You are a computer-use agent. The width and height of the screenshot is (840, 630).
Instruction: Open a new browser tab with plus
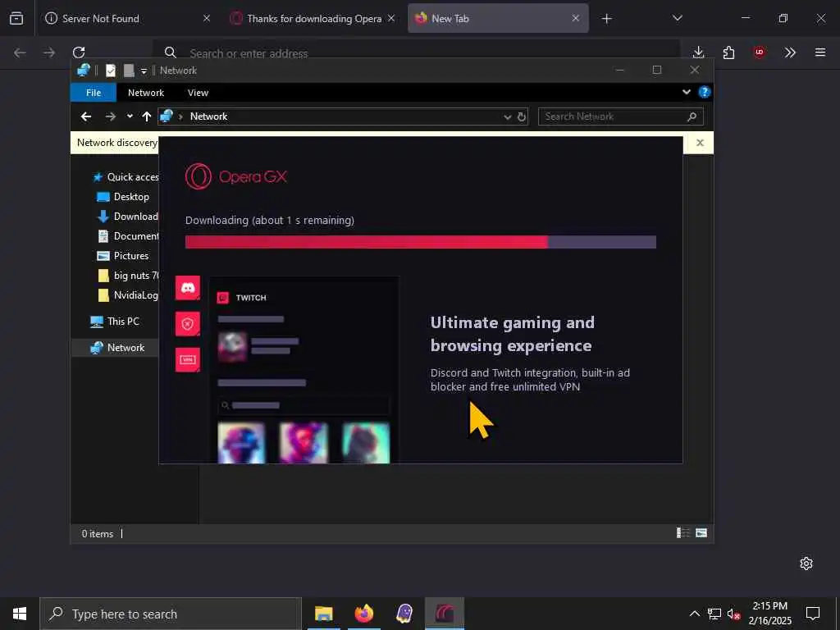pos(606,19)
